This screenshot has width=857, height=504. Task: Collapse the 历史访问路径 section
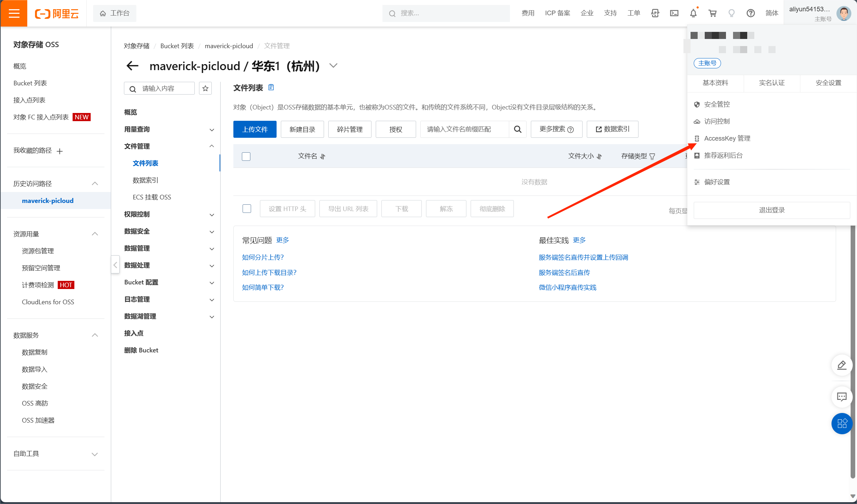(95, 183)
